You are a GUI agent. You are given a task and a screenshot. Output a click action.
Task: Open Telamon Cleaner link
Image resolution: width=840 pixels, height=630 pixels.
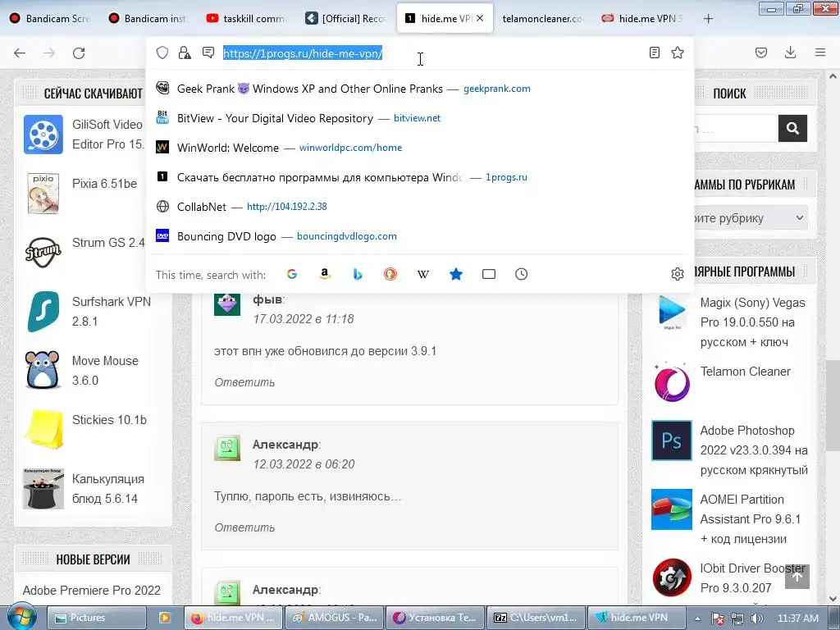tap(745, 372)
